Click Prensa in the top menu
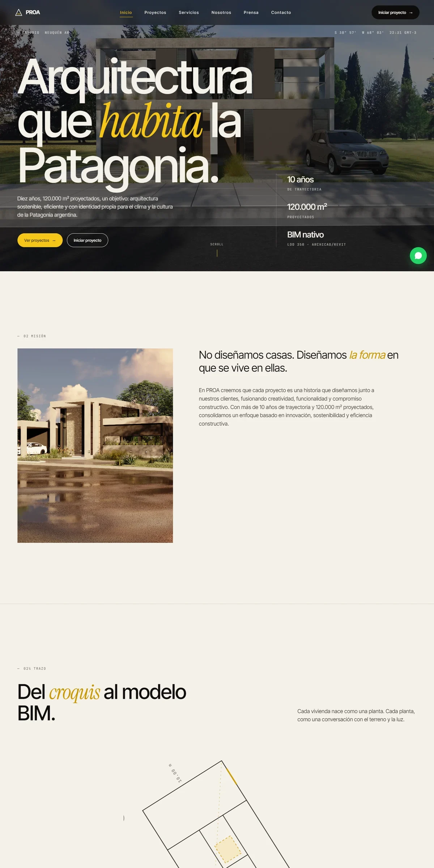This screenshot has height=868, width=434. [x=251, y=13]
